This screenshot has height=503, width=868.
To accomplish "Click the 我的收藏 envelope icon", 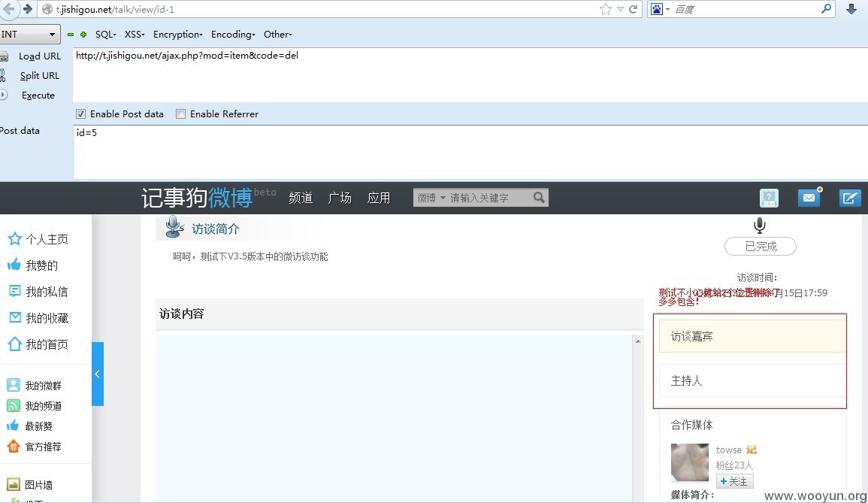I will [15, 317].
